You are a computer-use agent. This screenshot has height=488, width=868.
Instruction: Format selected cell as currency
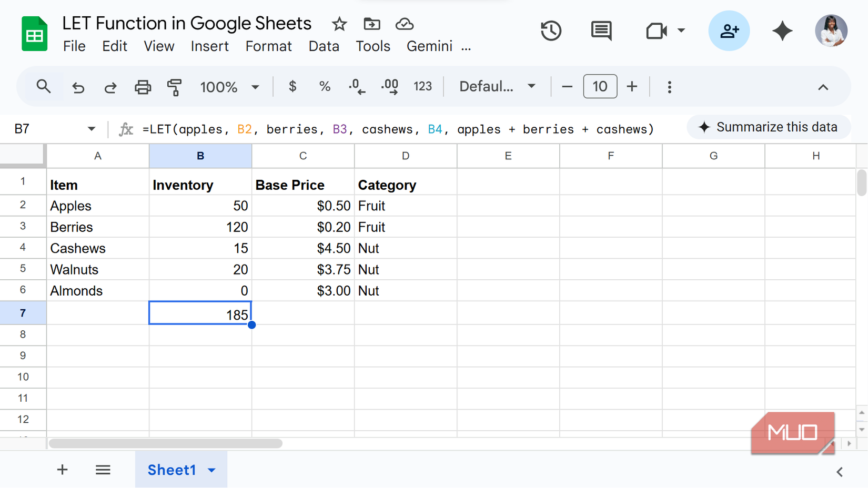(x=292, y=86)
